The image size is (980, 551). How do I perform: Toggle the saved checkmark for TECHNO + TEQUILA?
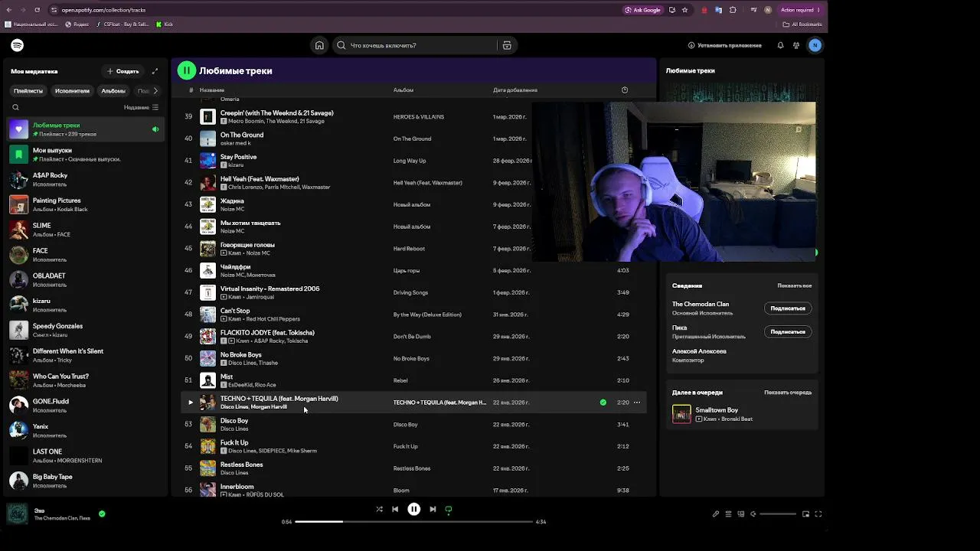[603, 403]
